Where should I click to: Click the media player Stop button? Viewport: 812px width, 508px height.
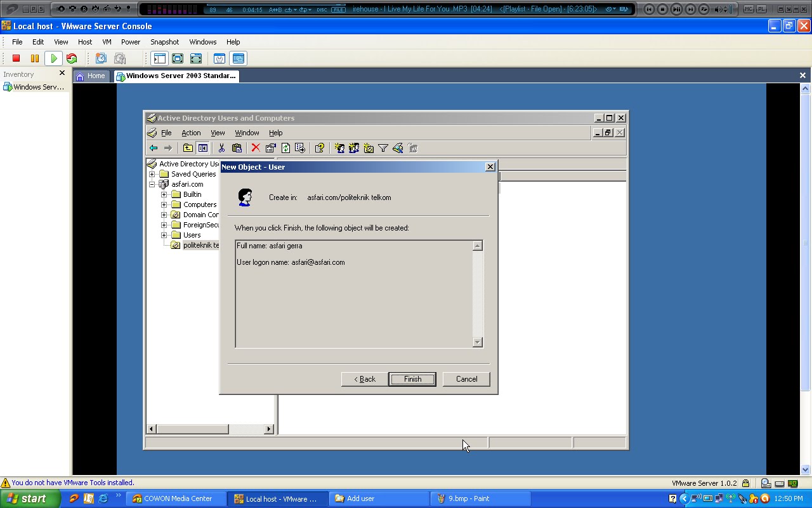pos(663,9)
